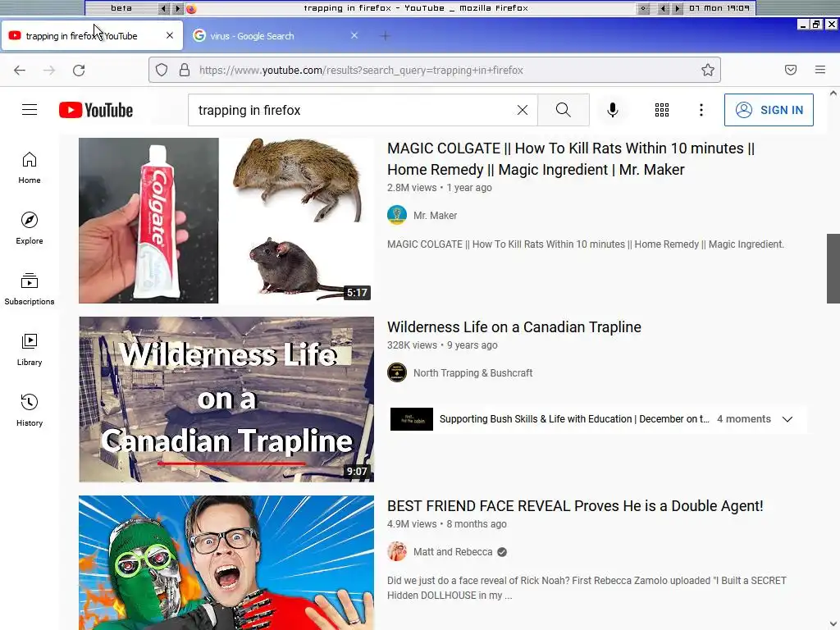Clear the search query with the X

tap(523, 110)
